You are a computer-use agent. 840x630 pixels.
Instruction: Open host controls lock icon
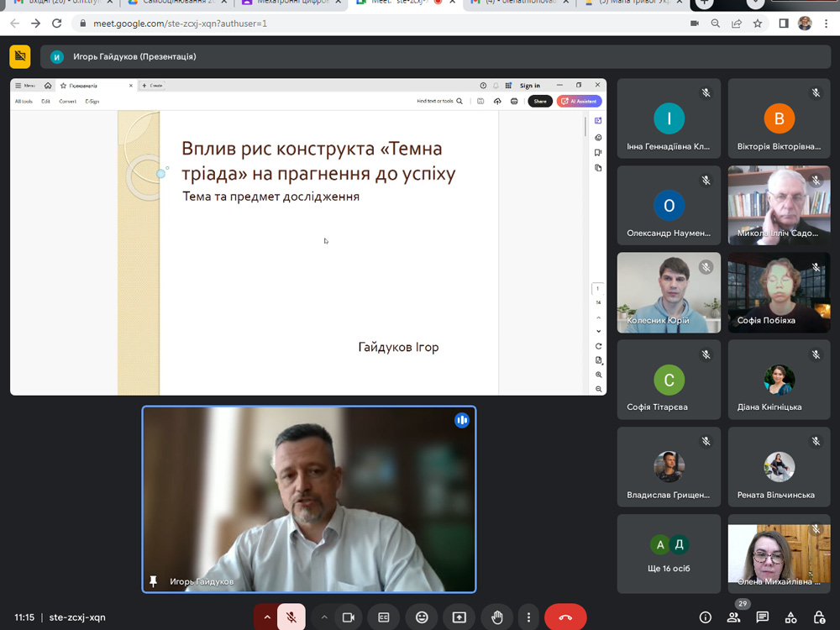point(819,617)
